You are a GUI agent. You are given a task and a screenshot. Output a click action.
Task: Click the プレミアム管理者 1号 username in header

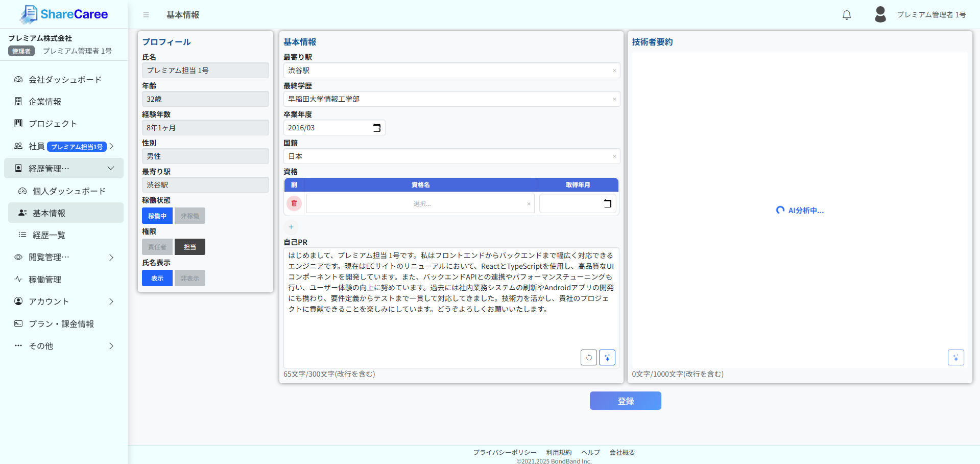931,15
